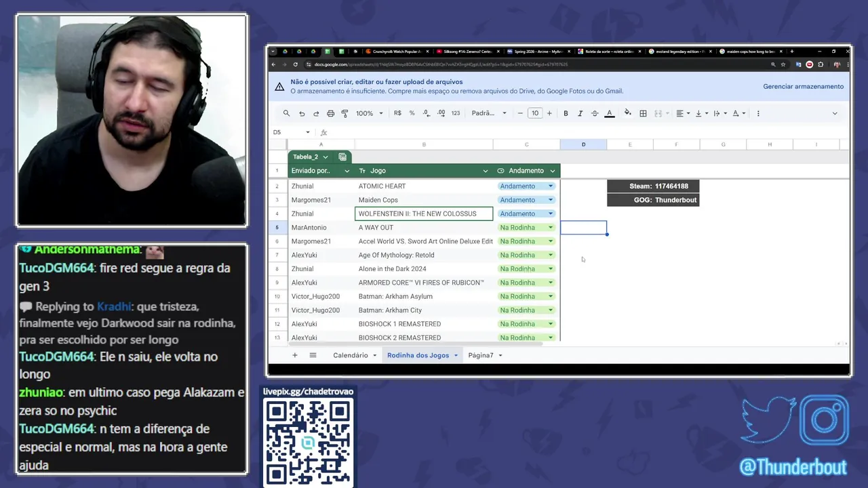868x488 pixels.
Task: Collapse the toolbar with chevron
Action: (835, 113)
